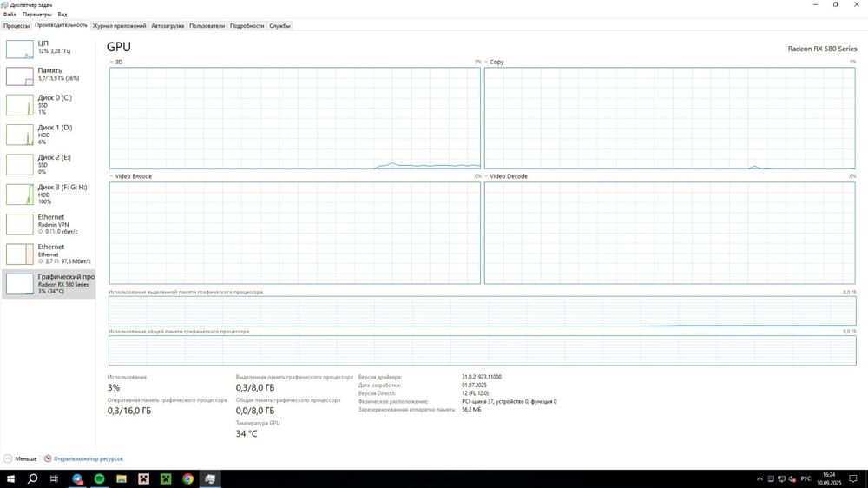Select Диск 0 (C:) graph thumbnail
868x488 pixels.
pyautogui.click(x=20, y=105)
